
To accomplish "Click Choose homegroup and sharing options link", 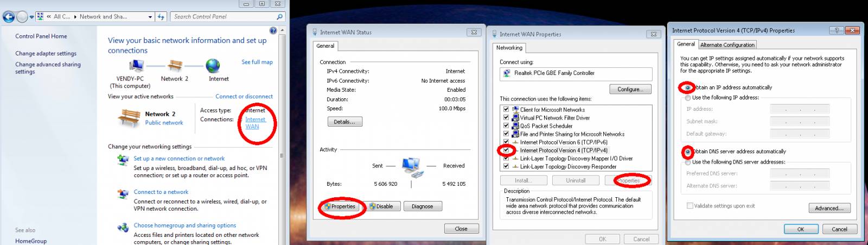I will 185,225.
